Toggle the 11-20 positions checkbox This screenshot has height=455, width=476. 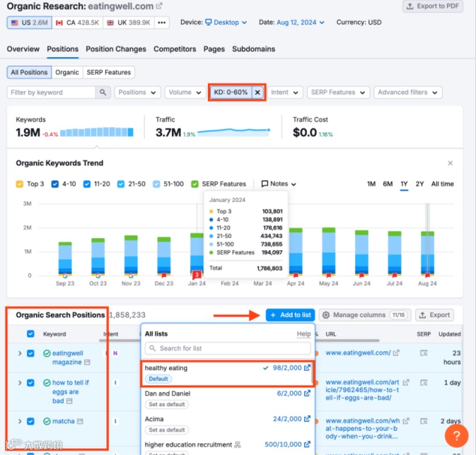coord(87,184)
